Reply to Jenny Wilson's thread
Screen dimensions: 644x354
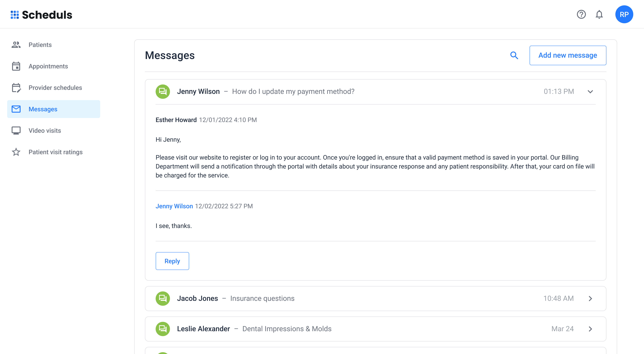coord(172,261)
